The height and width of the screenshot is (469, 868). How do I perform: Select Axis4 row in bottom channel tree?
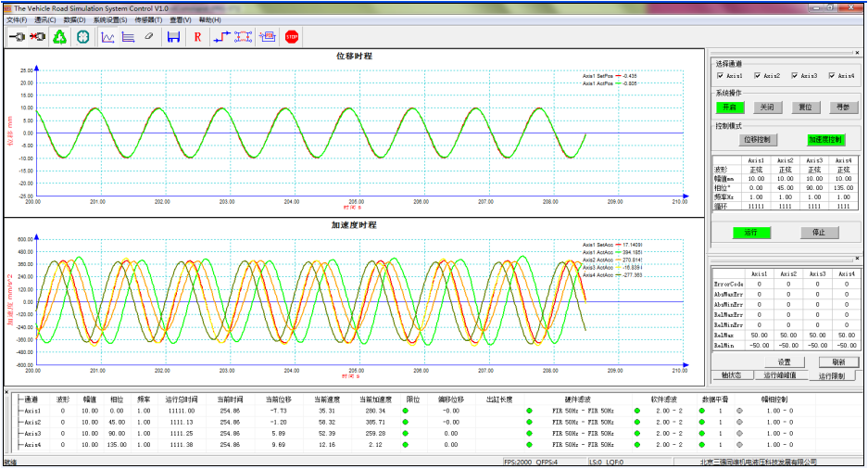pos(32,445)
